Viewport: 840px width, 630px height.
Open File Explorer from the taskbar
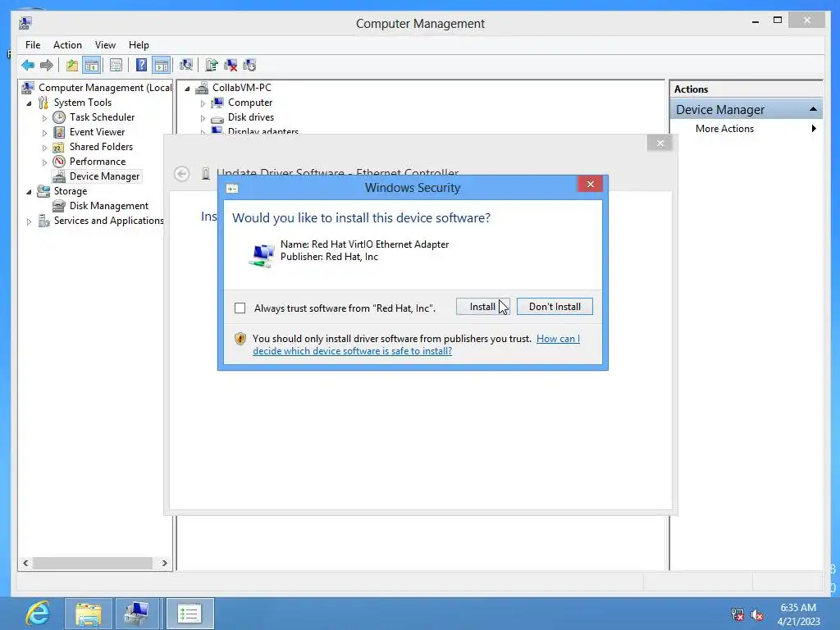89,614
